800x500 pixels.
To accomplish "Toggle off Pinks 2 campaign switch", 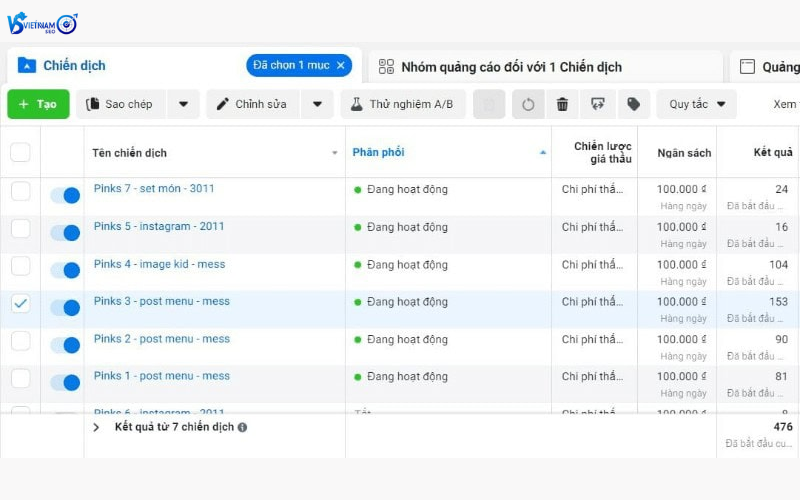I will tap(65, 345).
